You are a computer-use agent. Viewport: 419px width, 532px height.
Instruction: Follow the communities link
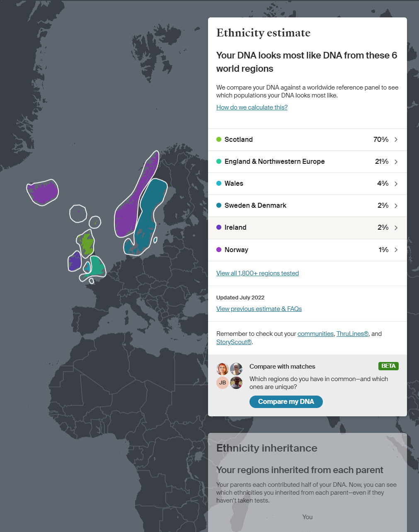[315, 334]
